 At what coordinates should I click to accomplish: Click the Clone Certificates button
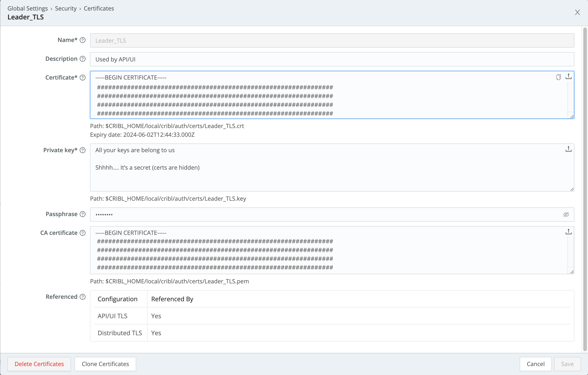[x=105, y=364]
